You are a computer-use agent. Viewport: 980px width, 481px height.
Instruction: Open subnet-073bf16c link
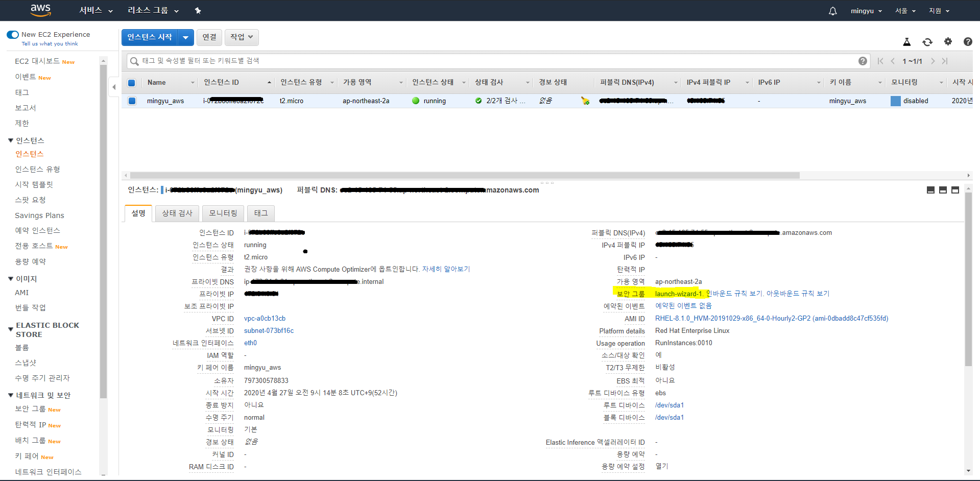click(269, 331)
